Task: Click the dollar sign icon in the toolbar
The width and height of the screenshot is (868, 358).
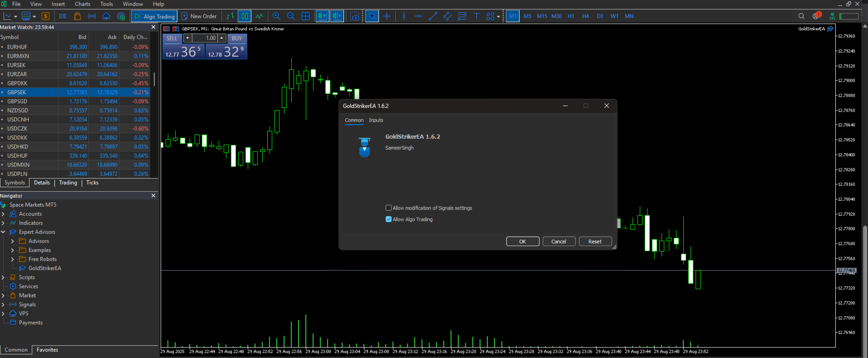Action: pos(45,16)
